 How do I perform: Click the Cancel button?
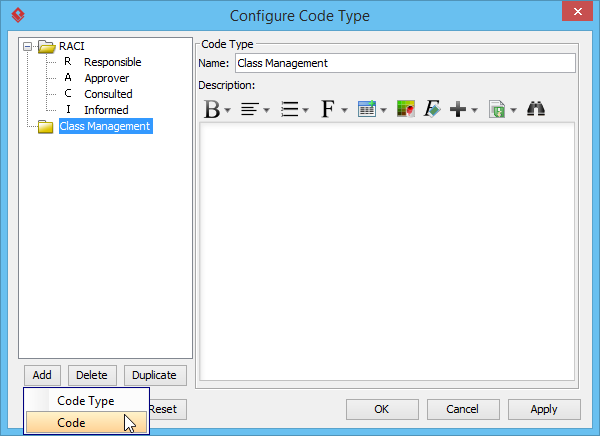point(463,410)
